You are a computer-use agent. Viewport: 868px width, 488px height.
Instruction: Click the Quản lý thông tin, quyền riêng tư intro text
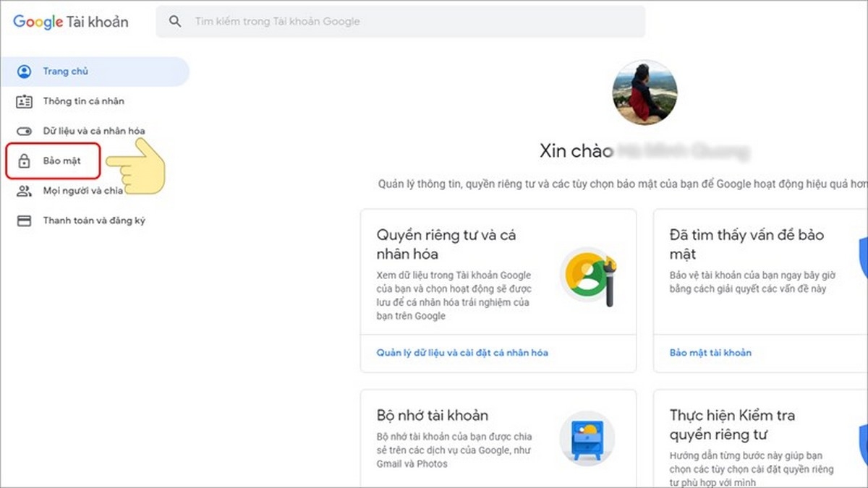coord(623,184)
